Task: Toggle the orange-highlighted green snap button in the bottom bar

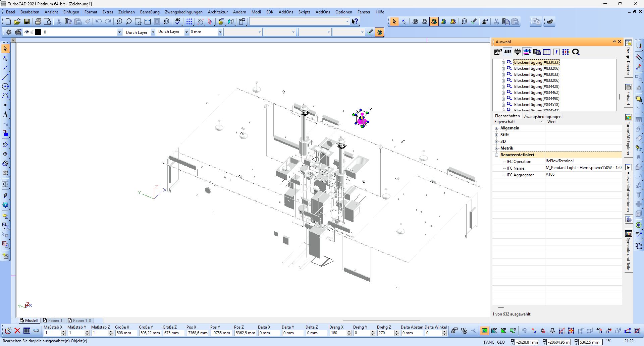Action: [x=485, y=331]
